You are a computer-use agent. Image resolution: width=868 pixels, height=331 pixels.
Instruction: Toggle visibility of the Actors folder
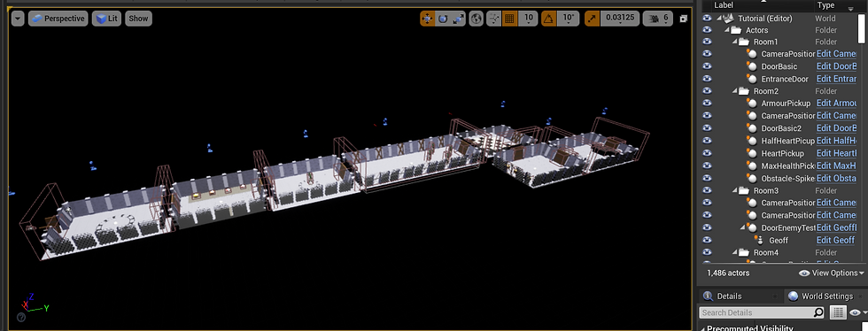point(707,30)
